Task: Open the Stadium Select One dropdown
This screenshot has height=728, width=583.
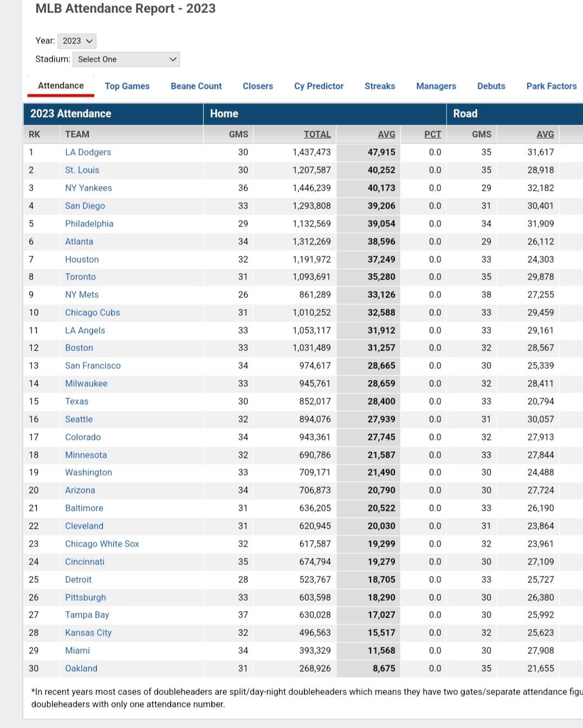Action: [126, 59]
